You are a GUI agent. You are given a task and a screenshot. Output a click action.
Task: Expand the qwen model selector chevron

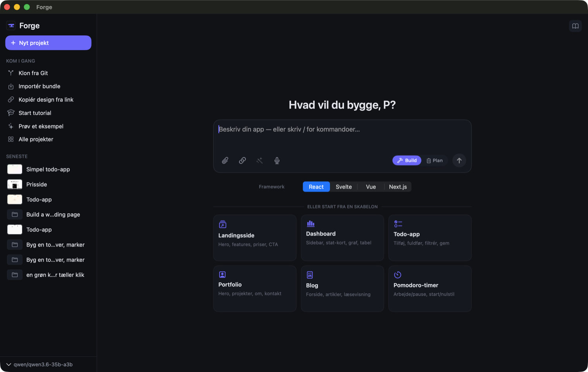click(x=9, y=365)
